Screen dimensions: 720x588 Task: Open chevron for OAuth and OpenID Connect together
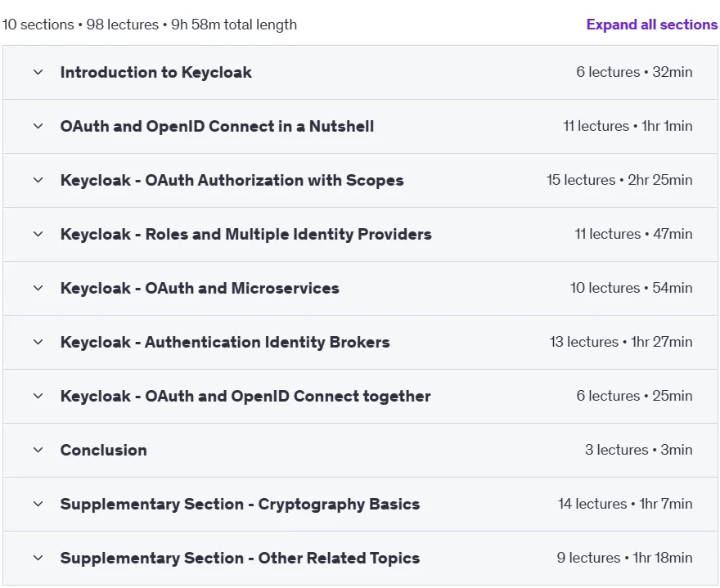point(38,396)
